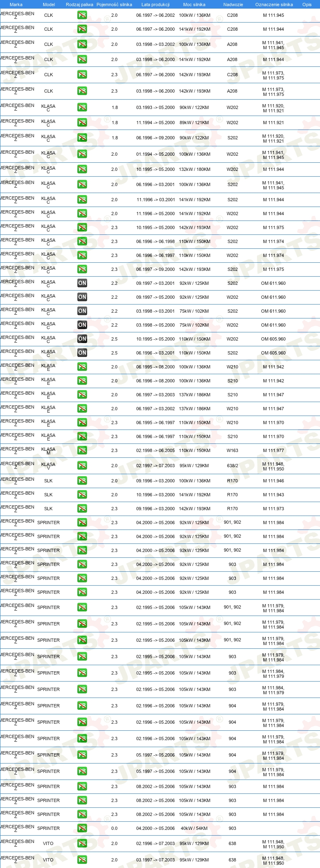Click SLK model cell in M 111.946 row
320x868 pixels.
click(x=48, y=481)
